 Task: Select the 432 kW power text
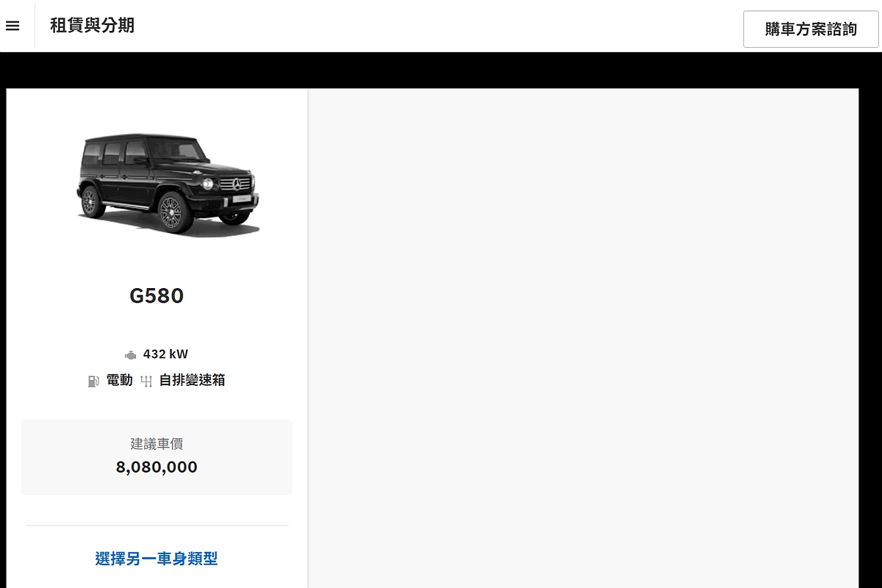pyautogui.click(x=165, y=354)
